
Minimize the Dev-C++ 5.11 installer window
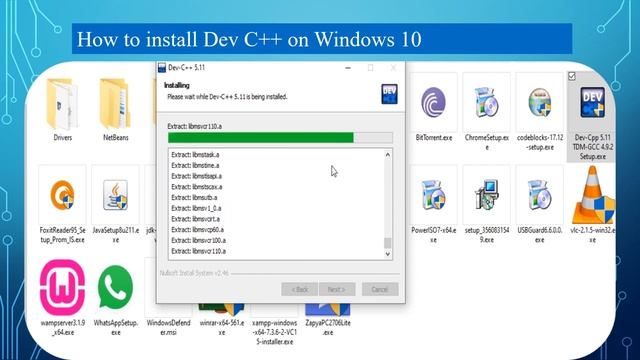(x=348, y=68)
